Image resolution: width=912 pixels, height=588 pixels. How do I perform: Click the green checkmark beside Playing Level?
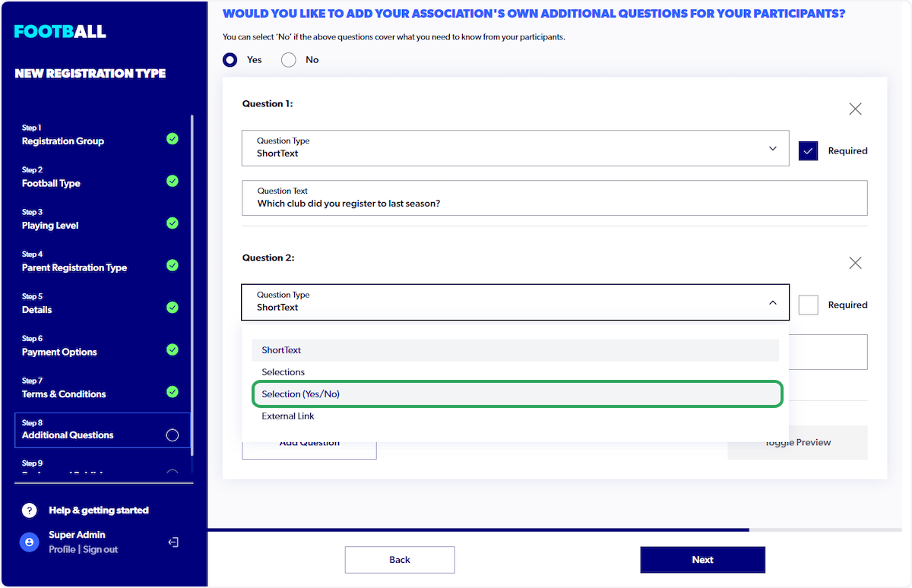point(173,223)
